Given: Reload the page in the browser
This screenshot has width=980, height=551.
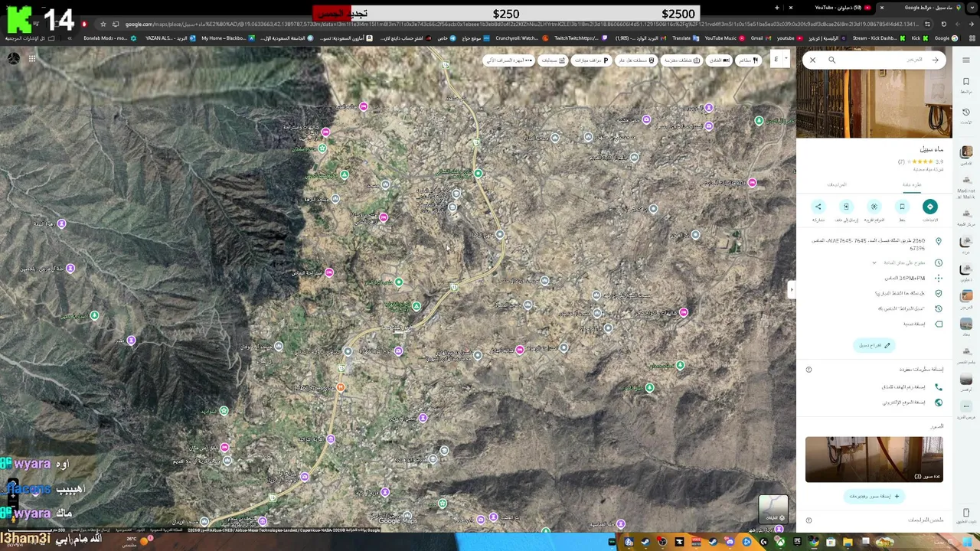Looking at the screenshot, I should [944, 24].
